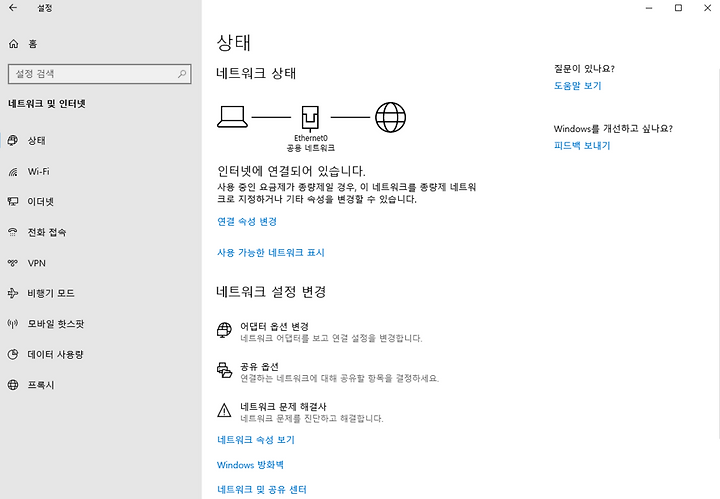Click the airplane icon for 비행기 모드
This screenshot has width=720, height=499.
pyautogui.click(x=13, y=293)
